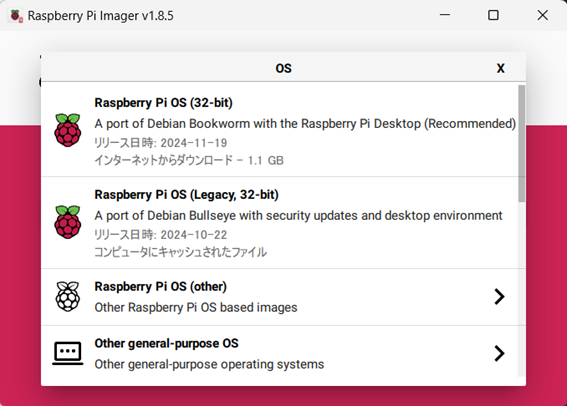Maximize the Raspberry Pi Imager window
This screenshot has width=567, height=406.
coord(493,15)
